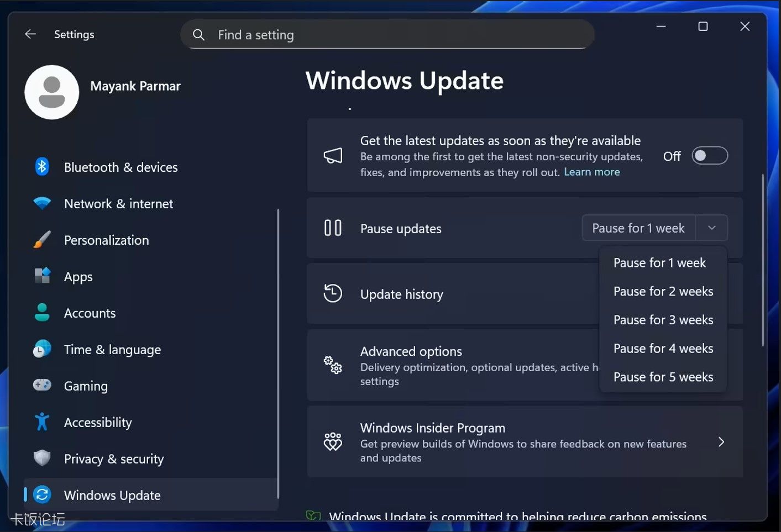
Task: Click the Personalization paintbrush icon
Action: 42,240
